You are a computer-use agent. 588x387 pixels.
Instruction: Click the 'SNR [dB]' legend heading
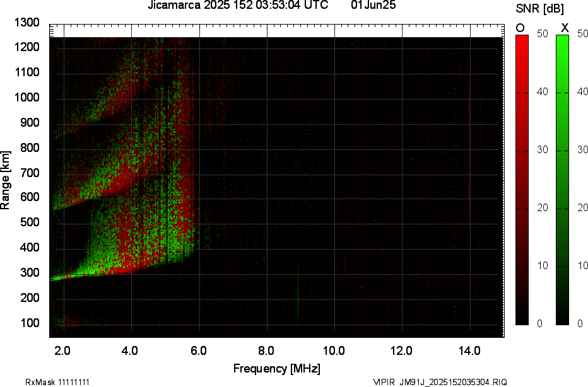tap(539, 9)
